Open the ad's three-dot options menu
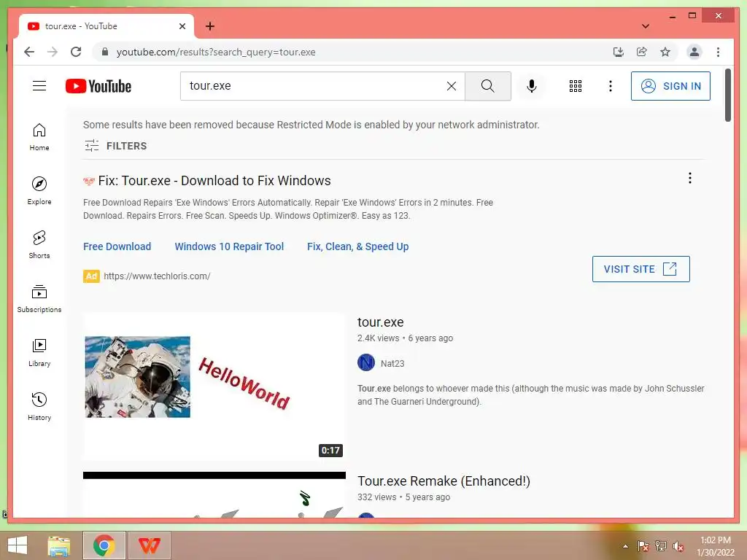 click(689, 178)
